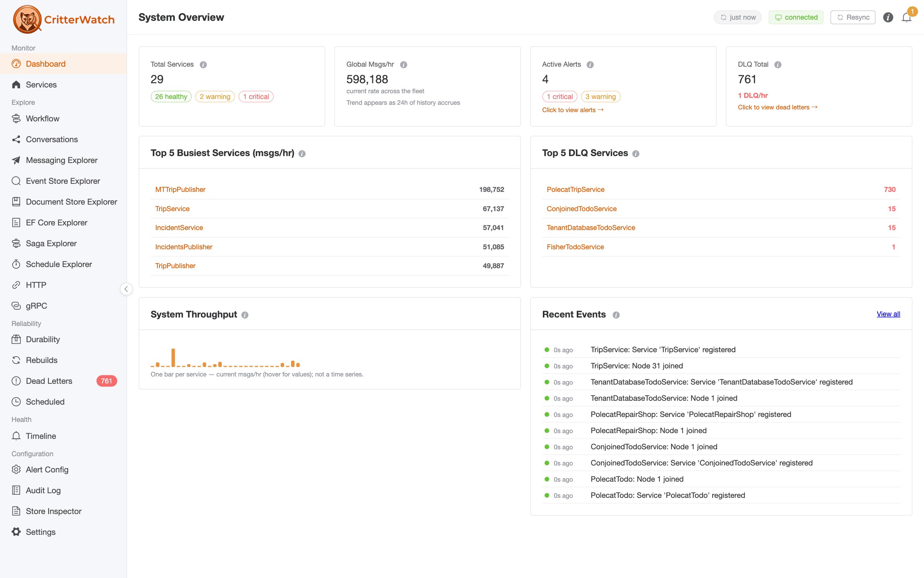This screenshot has width=924, height=578.
Task: Click info icon beside DLQ Total
Action: (778, 65)
